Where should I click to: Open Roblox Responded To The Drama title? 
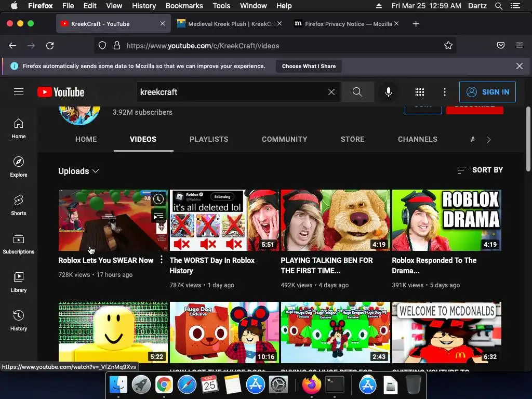[434, 265]
